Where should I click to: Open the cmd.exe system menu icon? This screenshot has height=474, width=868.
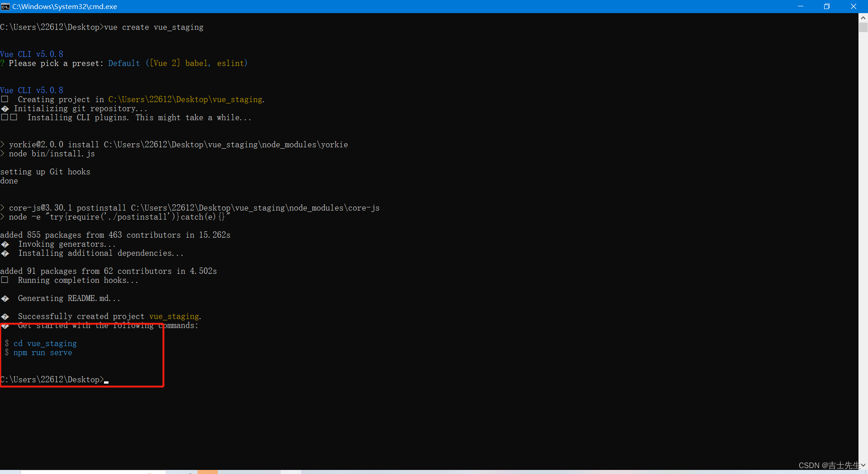point(5,6)
